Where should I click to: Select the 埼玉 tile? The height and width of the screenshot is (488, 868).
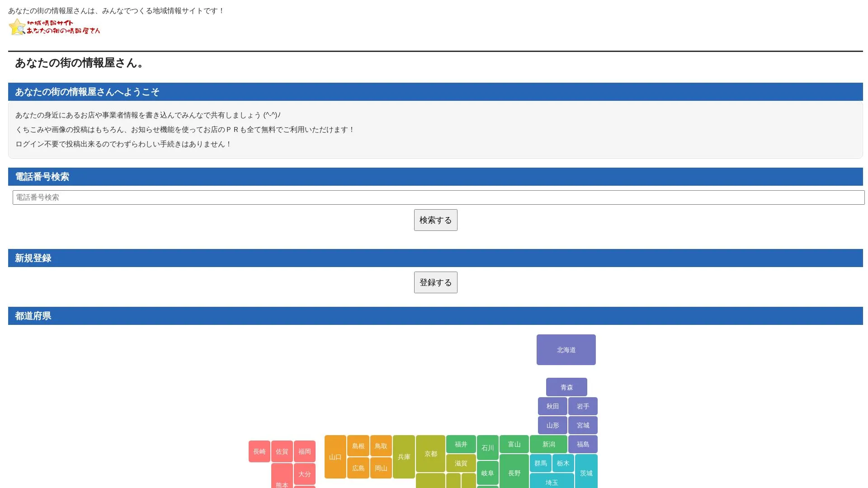pos(552,481)
